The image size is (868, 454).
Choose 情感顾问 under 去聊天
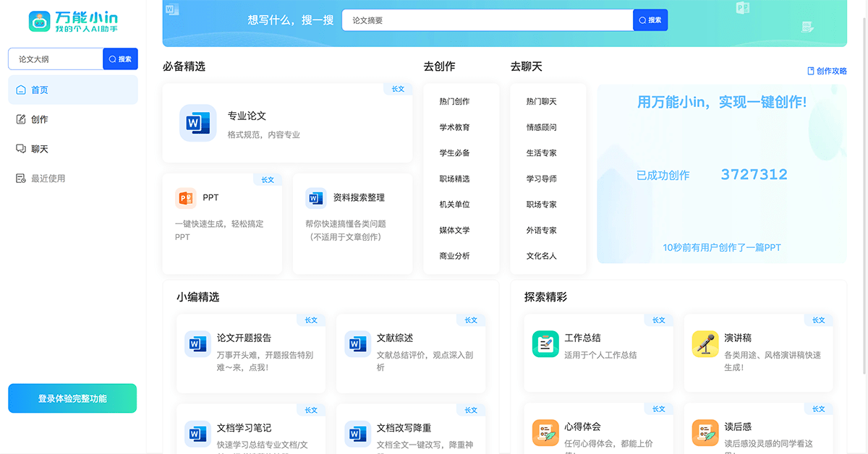pos(541,127)
